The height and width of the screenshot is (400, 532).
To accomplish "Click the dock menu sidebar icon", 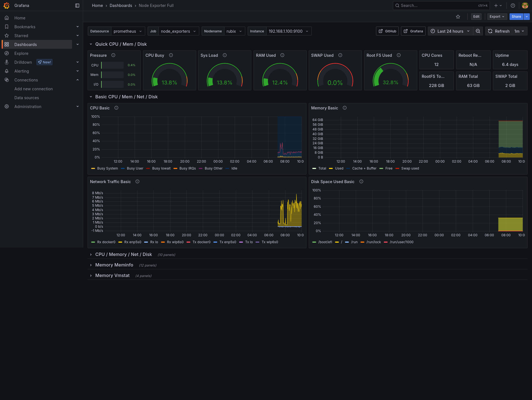I will coord(77,6).
